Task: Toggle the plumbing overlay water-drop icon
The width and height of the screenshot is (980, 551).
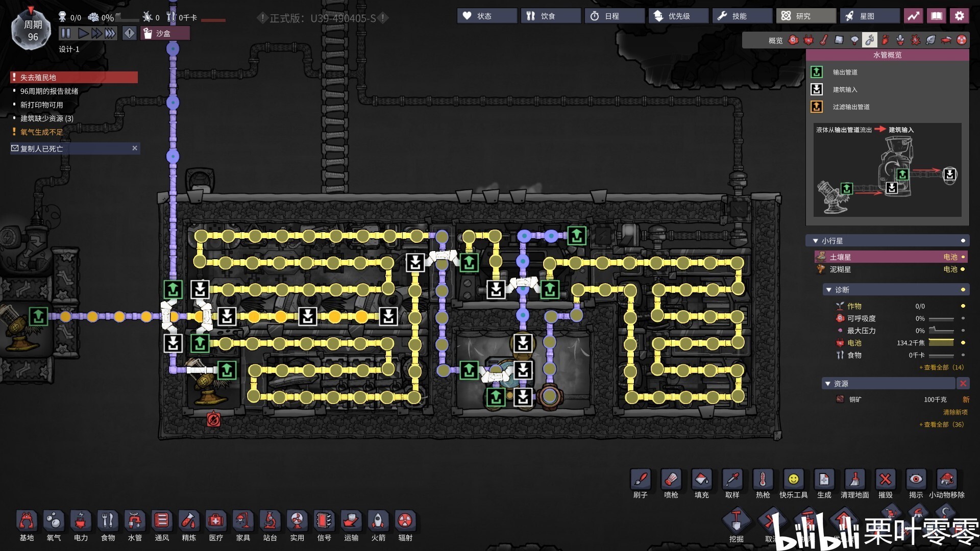Action: click(870, 40)
